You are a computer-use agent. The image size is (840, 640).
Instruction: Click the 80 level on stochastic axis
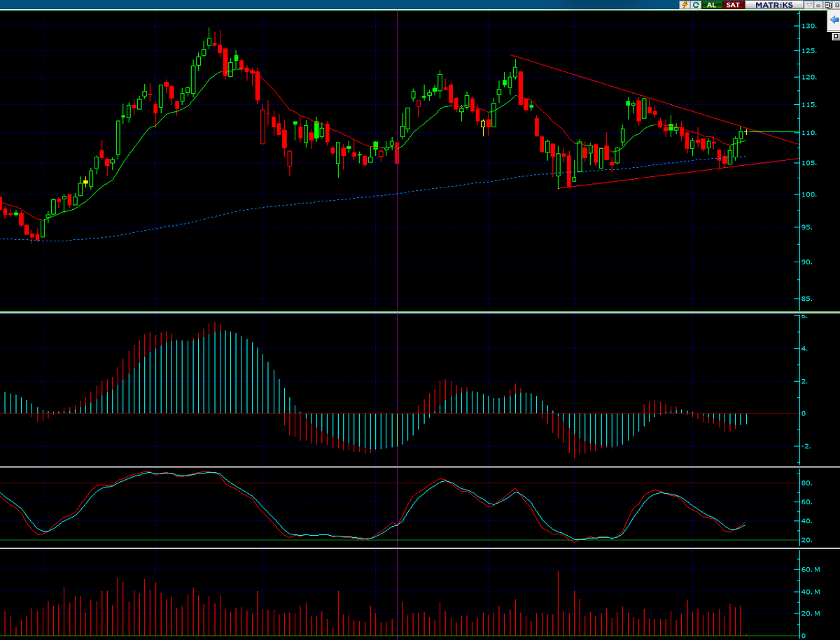(807, 483)
